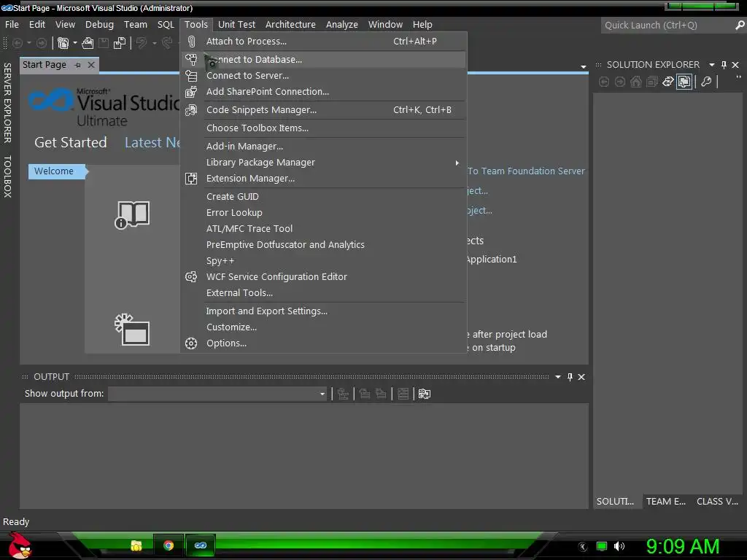The height and width of the screenshot is (560, 747).
Task: Select Attach to Process menu item
Action: pyautogui.click(x=323, y=42)
